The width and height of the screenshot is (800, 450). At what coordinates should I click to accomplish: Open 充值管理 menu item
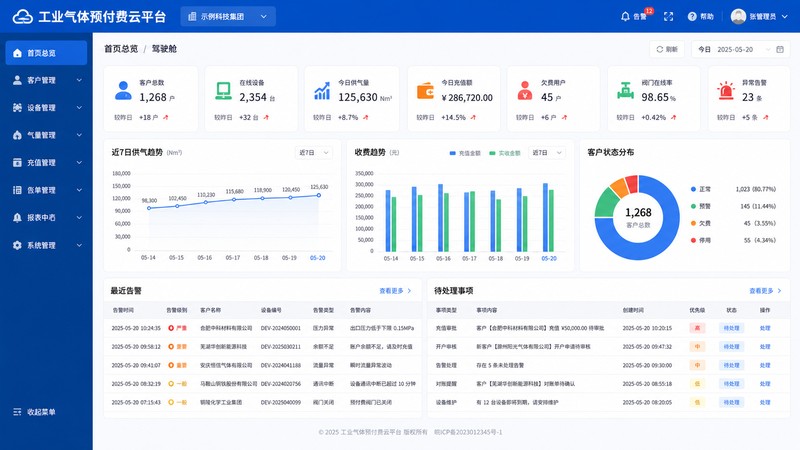tap(46, 163)
